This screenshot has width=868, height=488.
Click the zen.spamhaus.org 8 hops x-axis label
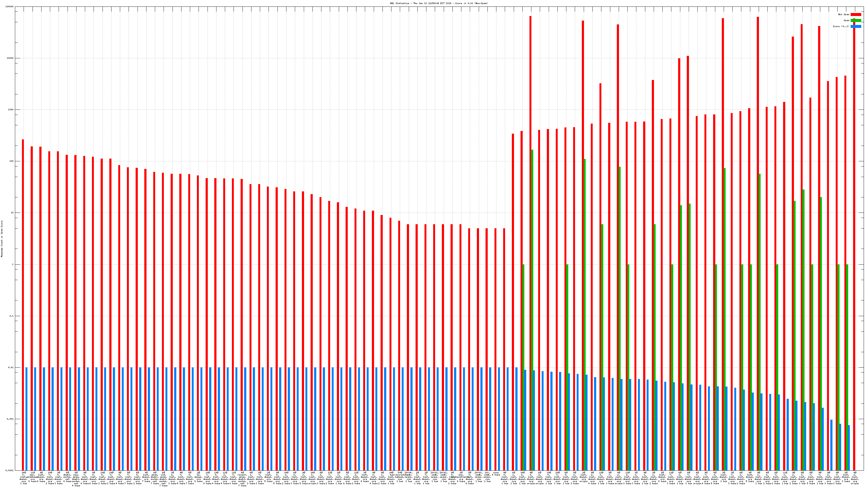tap(32, 477)
